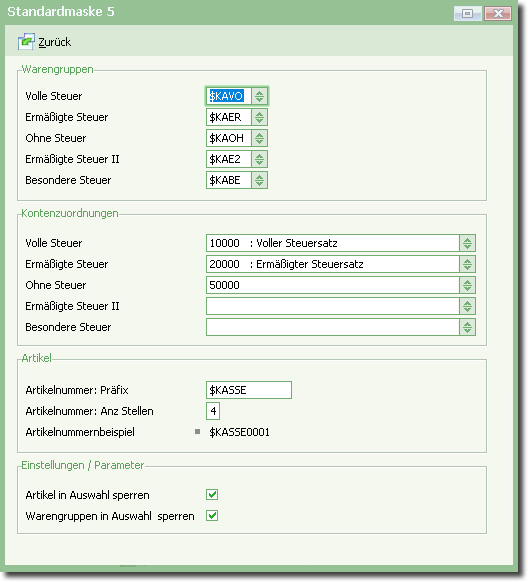Click the 10000 : Voller Steuersatz field
The height and width of the screenshot is (582, 528).
coord(333,243)
